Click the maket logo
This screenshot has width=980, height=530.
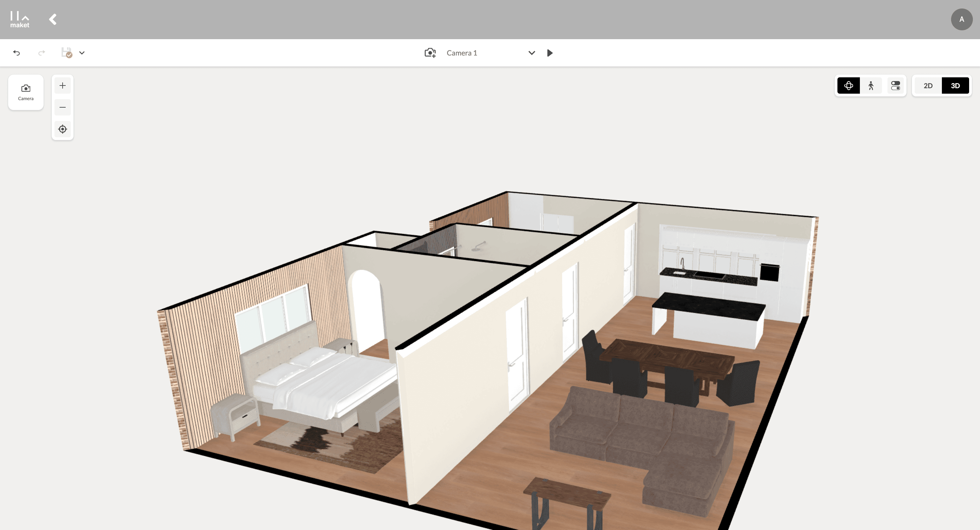pos(20,19)
